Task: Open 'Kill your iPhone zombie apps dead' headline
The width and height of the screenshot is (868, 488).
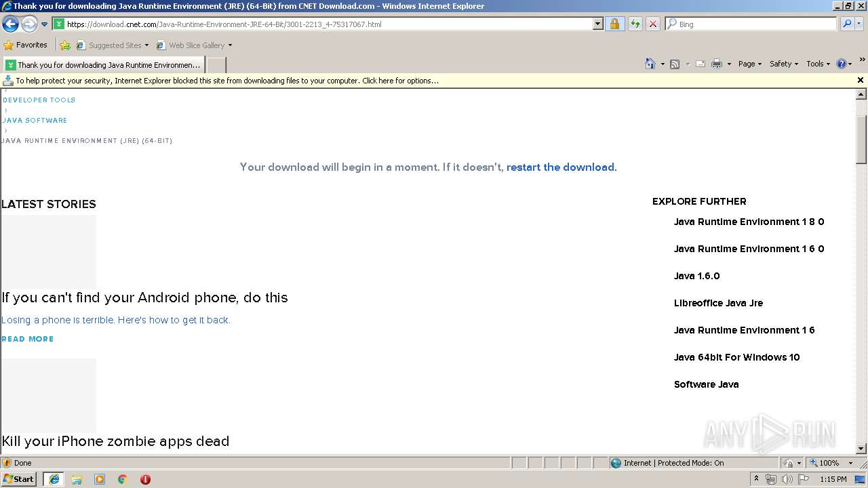Action: tap(115, 441)
